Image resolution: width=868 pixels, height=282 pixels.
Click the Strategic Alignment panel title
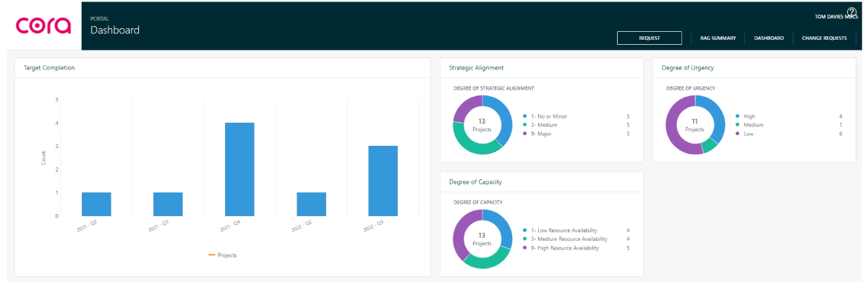(476, 68)
